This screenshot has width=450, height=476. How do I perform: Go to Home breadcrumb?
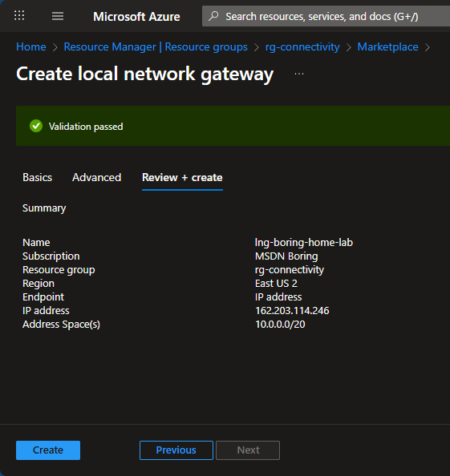pos(31,46)
